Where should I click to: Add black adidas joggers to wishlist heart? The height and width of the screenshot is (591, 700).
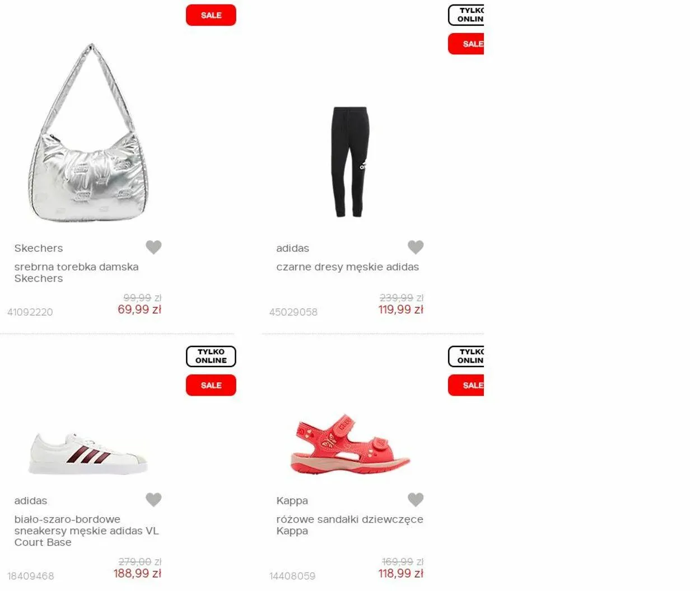pyautogui.click(x=416, y=247)
